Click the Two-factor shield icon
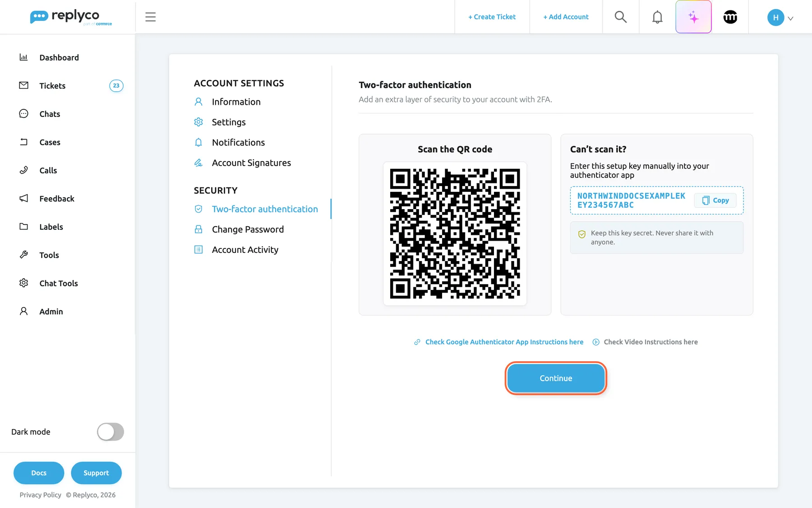This screenshot has height=508, width=812. coord(198,209)
